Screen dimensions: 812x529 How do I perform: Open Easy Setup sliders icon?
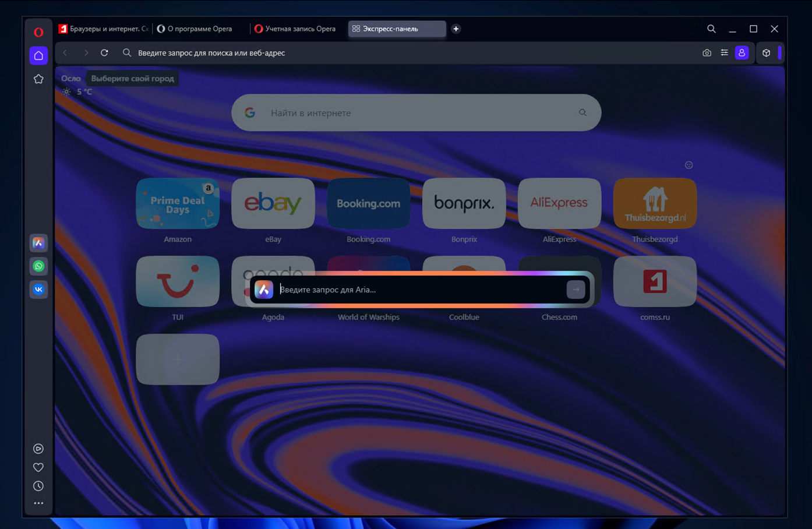click(x=724, y=53)
